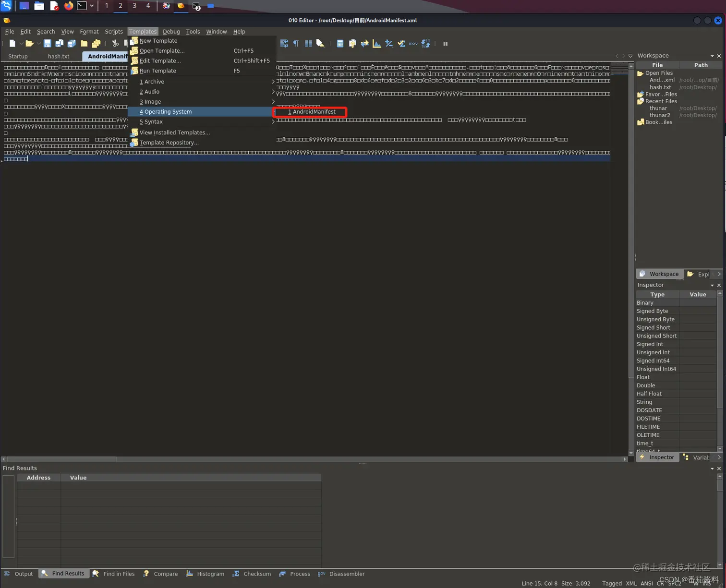Viewport: 726px width, 588px height.
Task: Open the terminal emulator taskbar icon
Action: [82, 6]
